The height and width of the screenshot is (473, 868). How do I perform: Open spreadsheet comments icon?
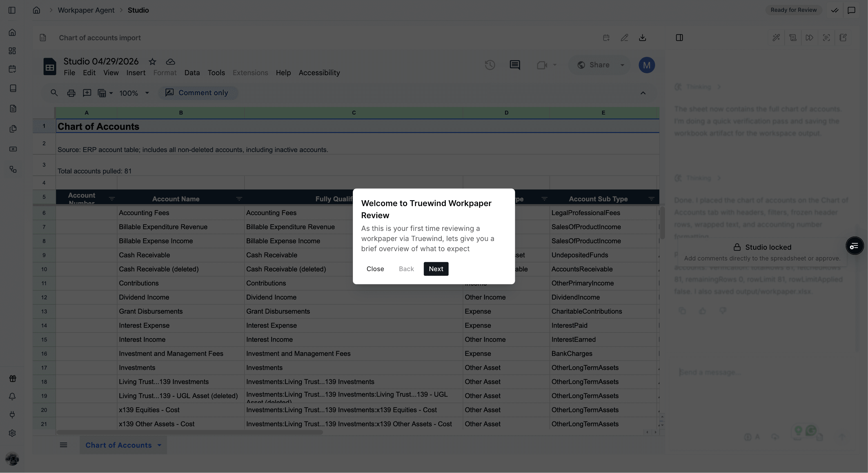pyautogui.click(x=515, y=65)
